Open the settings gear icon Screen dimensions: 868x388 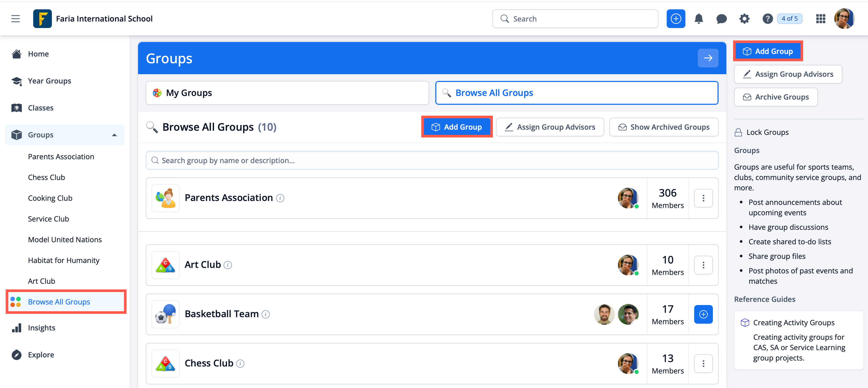[x=744, y=19]
